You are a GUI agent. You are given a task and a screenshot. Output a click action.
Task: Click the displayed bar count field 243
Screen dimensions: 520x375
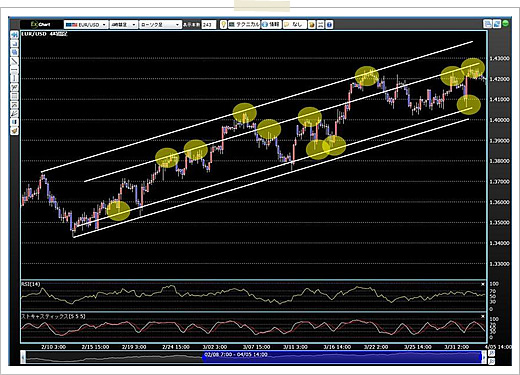[209, 25]
